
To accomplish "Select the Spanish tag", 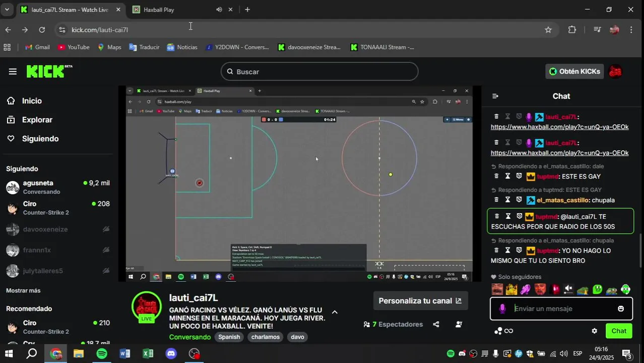I will click(229, 337).
